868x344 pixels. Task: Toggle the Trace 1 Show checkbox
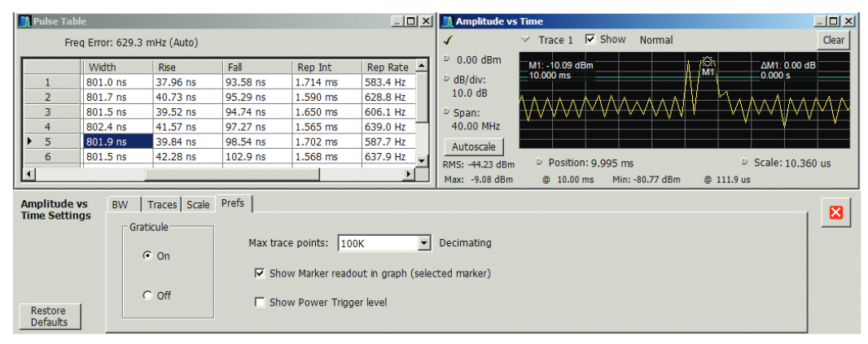click(x=590, y=39)
